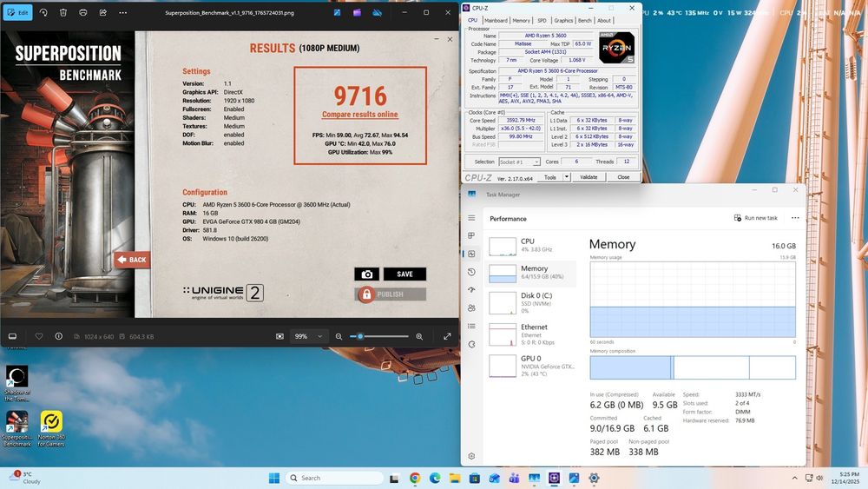Rotate the image in Photos viewer
This screenshot has height=489, width=868.
point(43,12)
